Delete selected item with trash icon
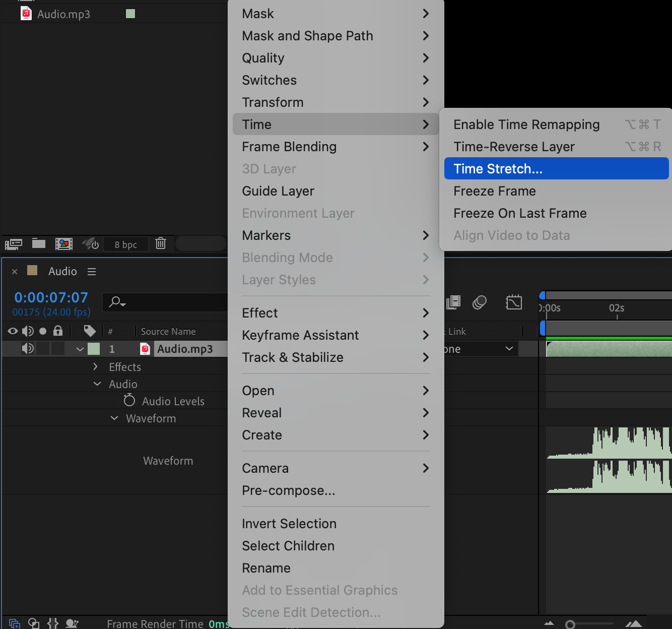 tap(161, 243)
